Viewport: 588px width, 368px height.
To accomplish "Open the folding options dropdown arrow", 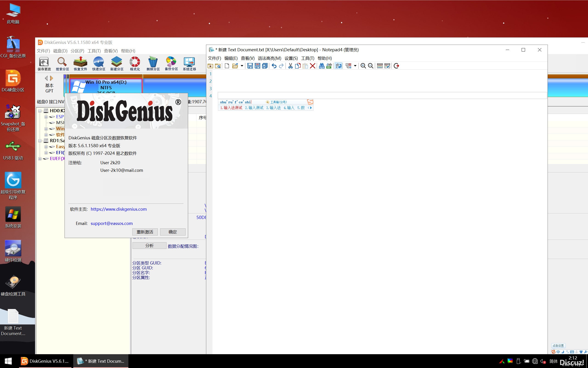I will pyautogui.click(x=355, y=66).
